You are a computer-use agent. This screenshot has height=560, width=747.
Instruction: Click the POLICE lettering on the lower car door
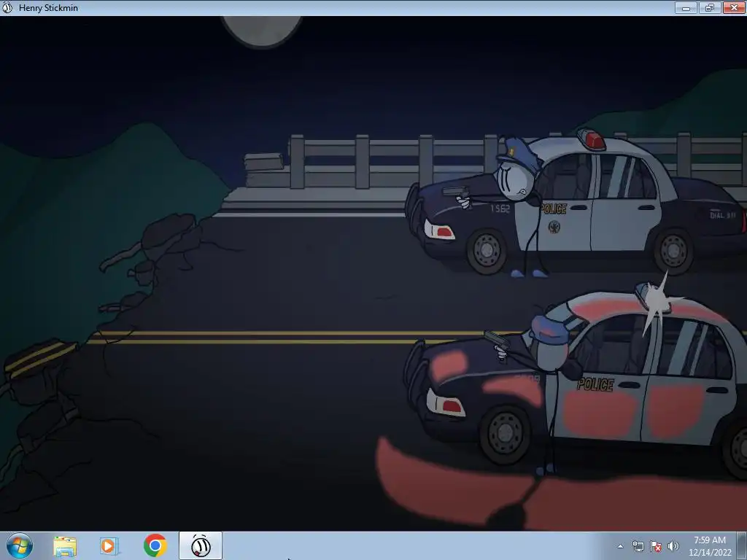595,384
